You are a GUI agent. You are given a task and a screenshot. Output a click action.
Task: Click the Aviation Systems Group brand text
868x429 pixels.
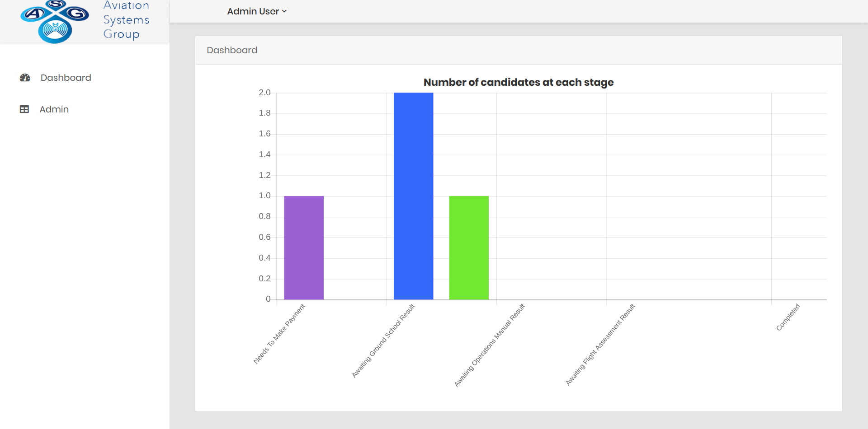tap(126, 20)
